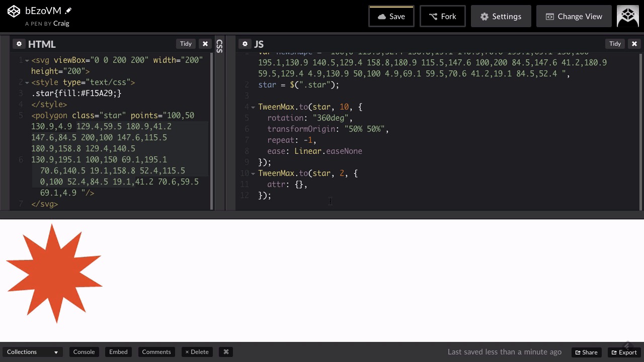Save the pen
644x362 pixels.
[391, 16]
